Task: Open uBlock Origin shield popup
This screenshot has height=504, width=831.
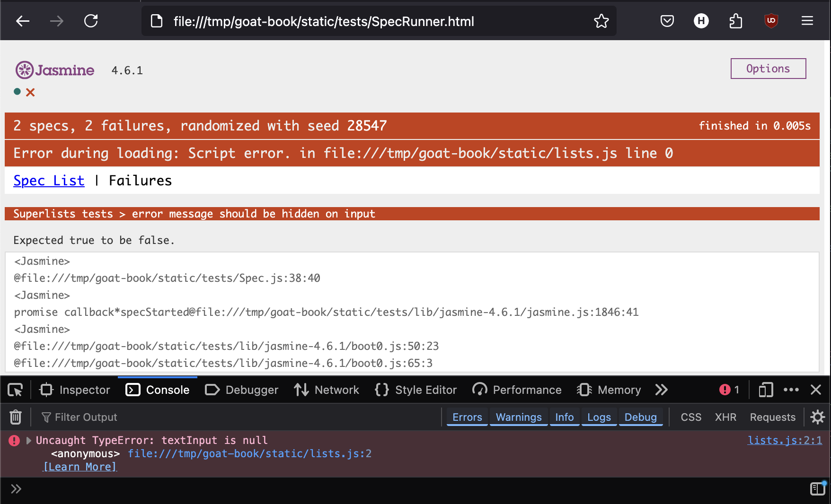Action: [x=771, y=21]
